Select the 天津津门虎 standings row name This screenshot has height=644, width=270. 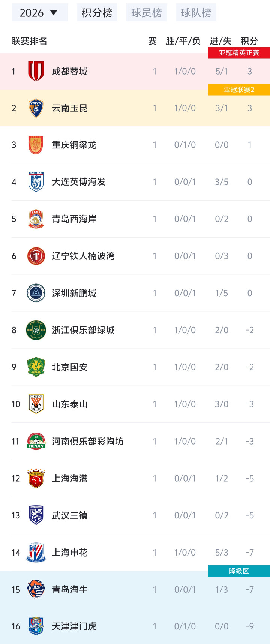tap(74, 626)
